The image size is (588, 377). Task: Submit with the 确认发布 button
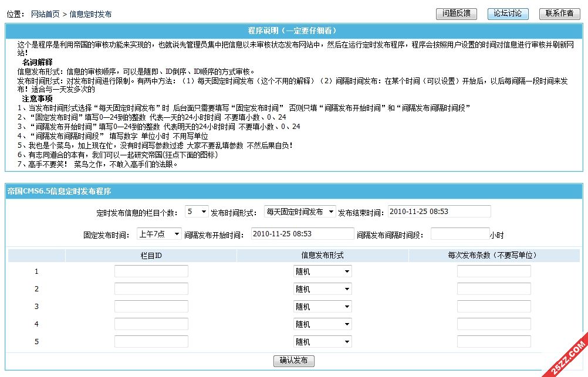pyautogui.click(x=294, y=361)
